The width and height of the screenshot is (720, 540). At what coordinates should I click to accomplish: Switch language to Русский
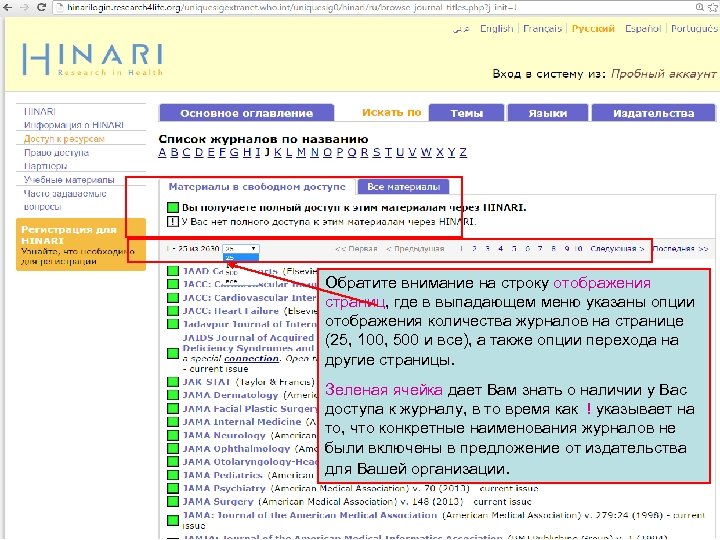pyautogui.click(x=593, y=28)
